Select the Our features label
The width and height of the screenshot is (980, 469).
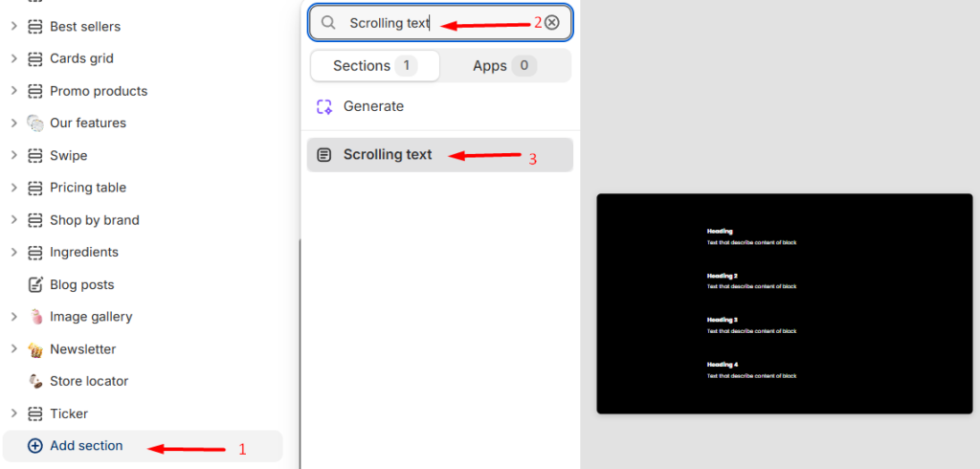coord(88,123)
